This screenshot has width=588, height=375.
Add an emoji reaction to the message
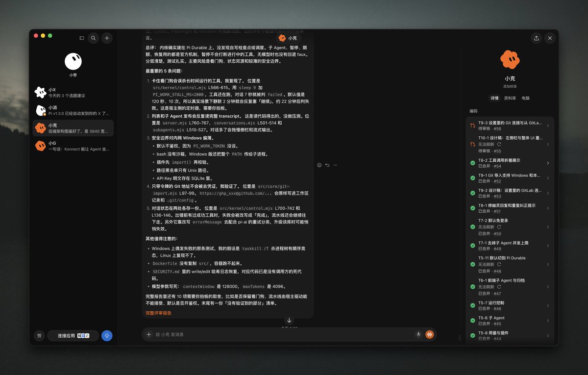click(x=319, y=165)
